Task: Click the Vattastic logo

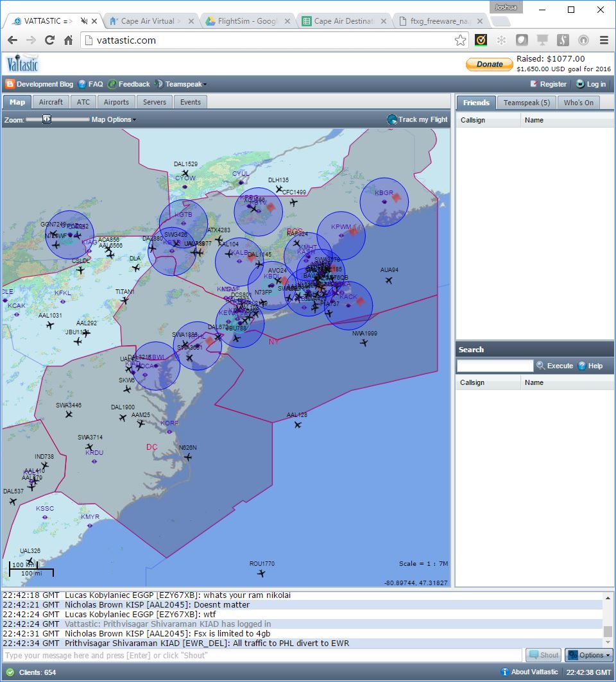Action: coord(22,64)
